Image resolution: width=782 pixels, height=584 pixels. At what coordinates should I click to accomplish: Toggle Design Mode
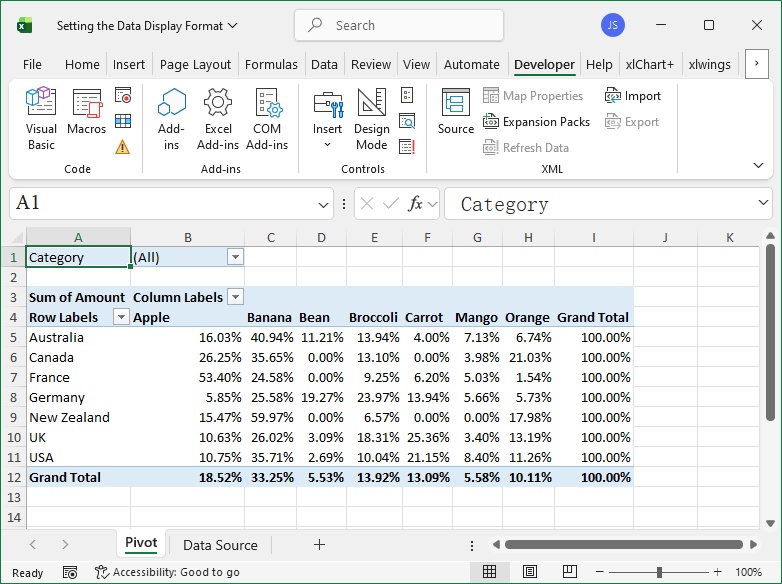372,119
